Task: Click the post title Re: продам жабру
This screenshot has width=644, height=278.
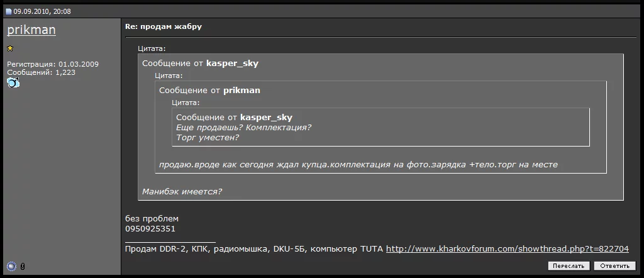Action: 164,26
